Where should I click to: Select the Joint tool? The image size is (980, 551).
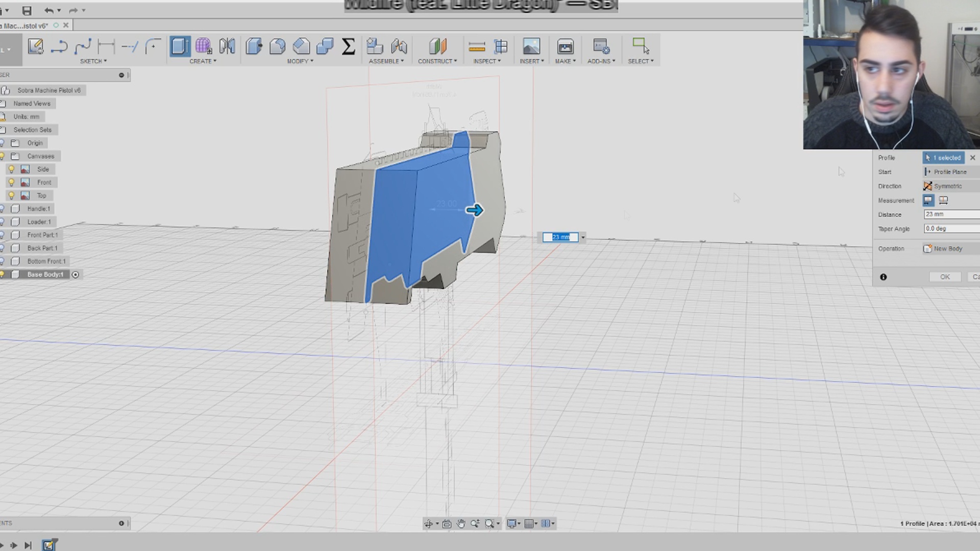[399, 46]
